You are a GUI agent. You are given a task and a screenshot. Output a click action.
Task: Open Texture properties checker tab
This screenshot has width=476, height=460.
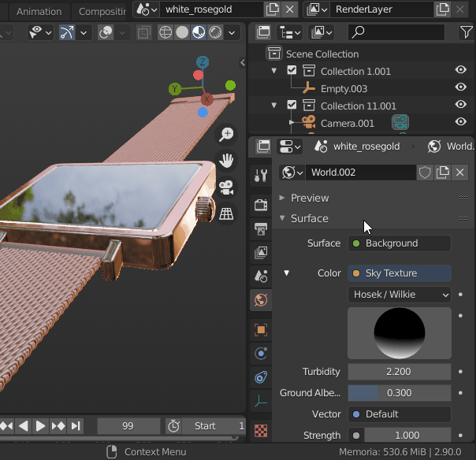tap(261, 431)
